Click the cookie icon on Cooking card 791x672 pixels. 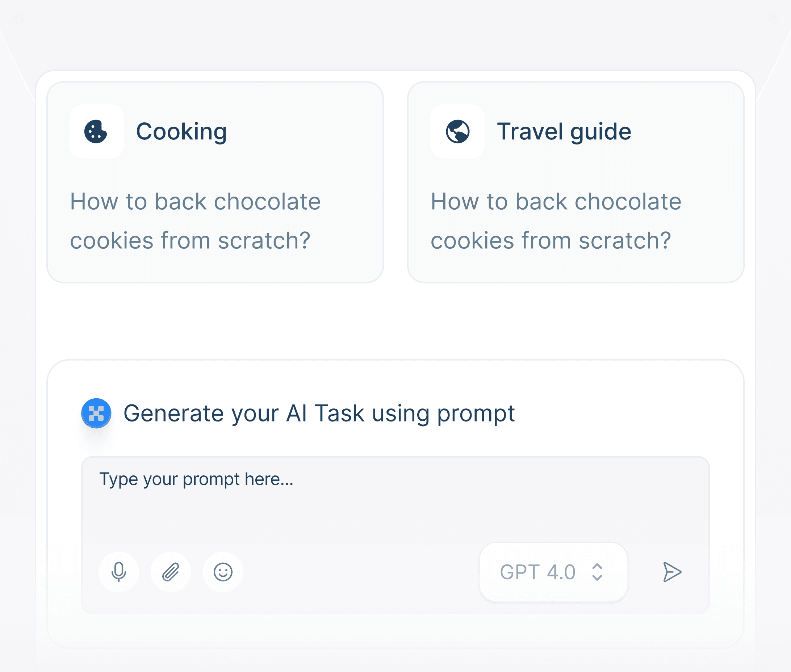point(96,131)
